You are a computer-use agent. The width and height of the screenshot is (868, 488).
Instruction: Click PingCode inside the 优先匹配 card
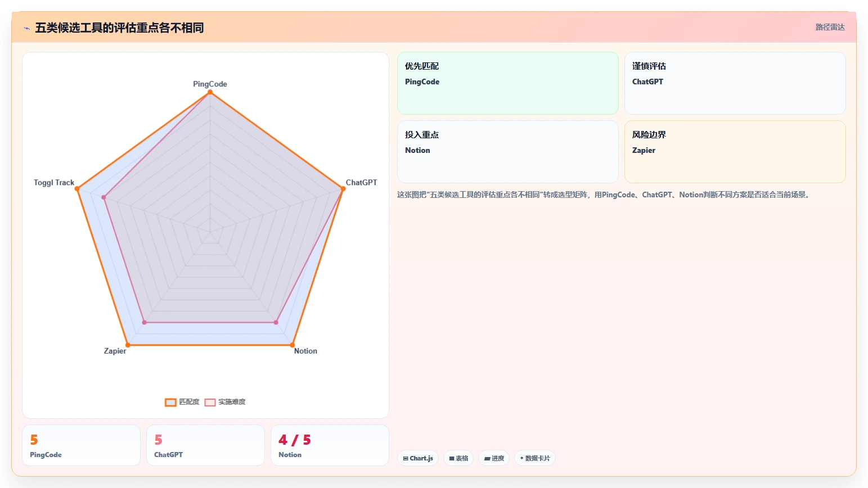[422, 82]
